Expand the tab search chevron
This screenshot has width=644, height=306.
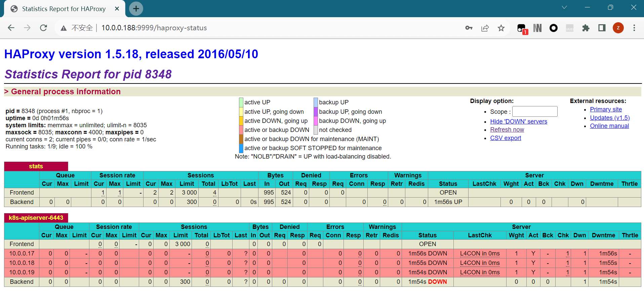[x=564, y=7]
